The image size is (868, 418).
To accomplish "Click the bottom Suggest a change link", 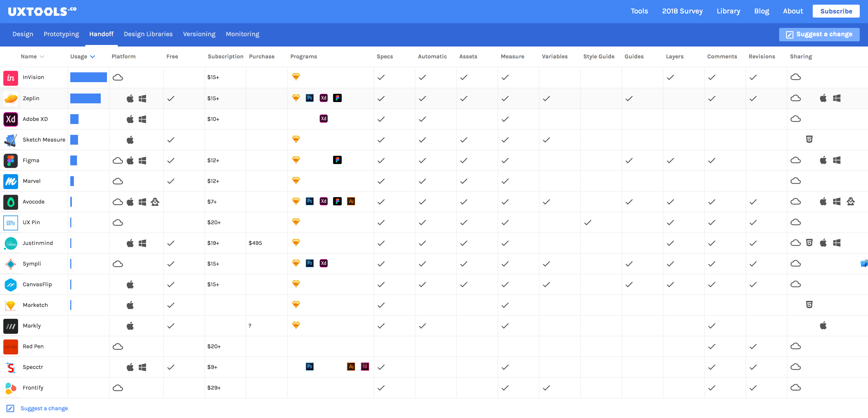I will coord(44,408).
